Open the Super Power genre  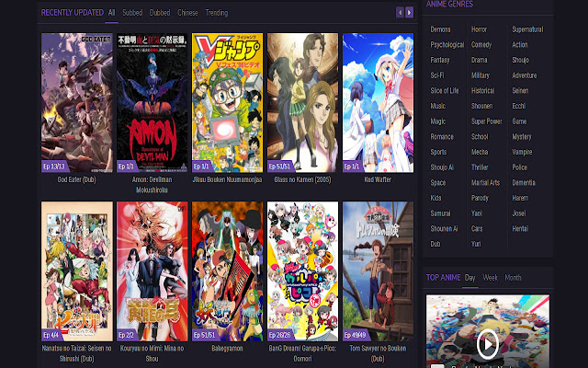tap(486, 121)
